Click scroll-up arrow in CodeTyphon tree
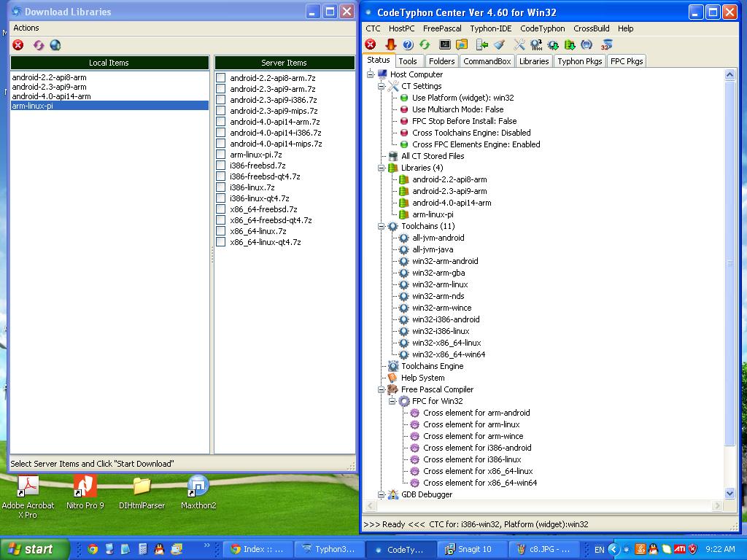 point(729,75)
